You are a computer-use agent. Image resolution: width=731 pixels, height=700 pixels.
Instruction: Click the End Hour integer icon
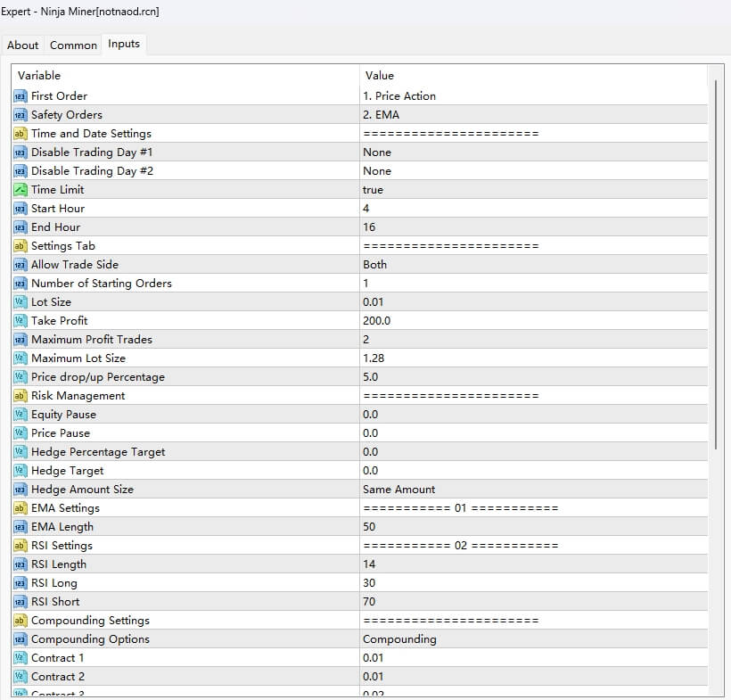(20, 227)
